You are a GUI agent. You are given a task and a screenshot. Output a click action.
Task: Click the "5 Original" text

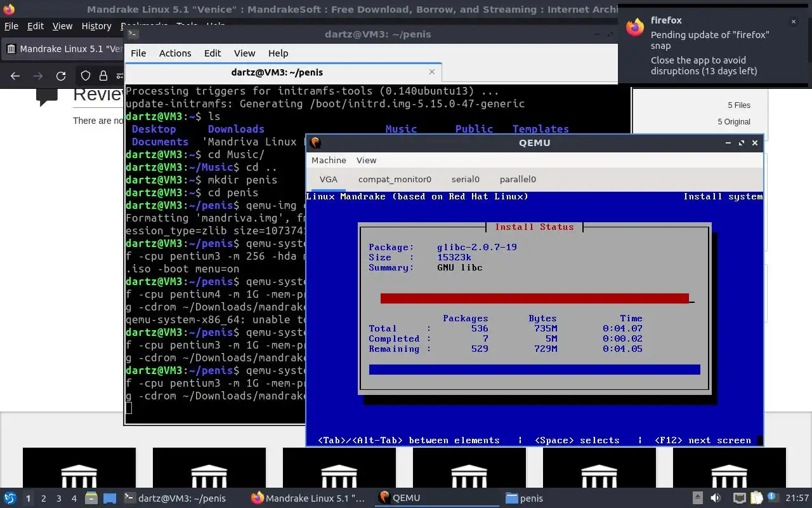[734, 122]
